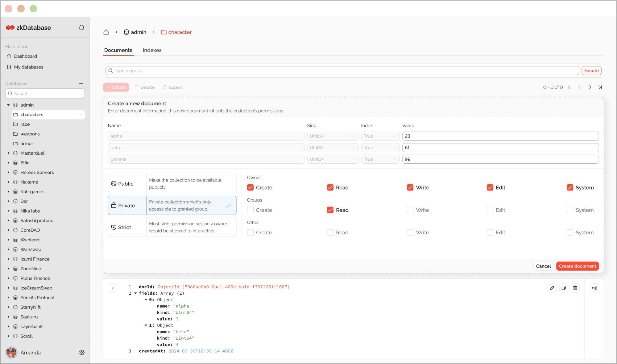Cancel the new document form
The image size is (617, 364).
click(x=543, y=266)
